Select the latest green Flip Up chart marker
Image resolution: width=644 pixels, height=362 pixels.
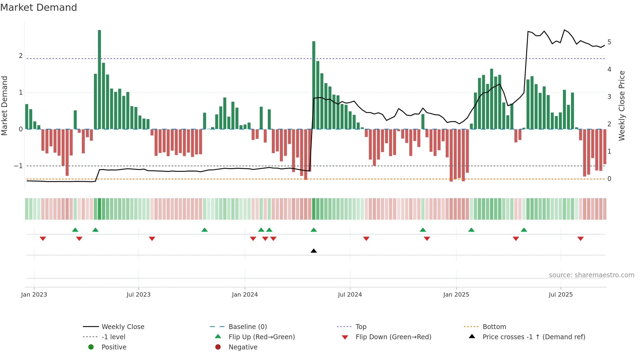pos(524,230)
